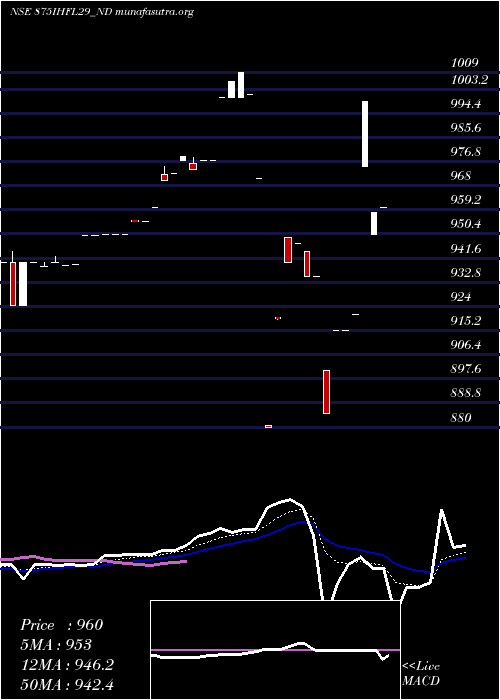Select the 906.4 price axis label
Viewport: 500px width, 700px height.
click(x=466, y=345)
